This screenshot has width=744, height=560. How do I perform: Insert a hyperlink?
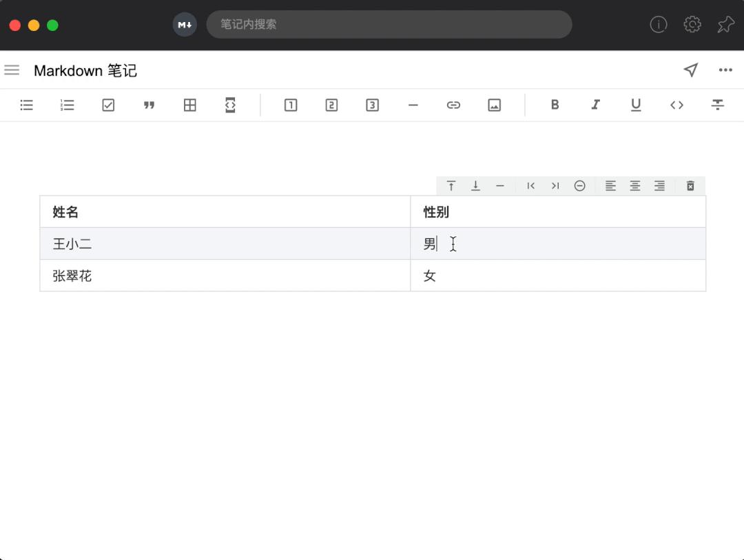453,105
